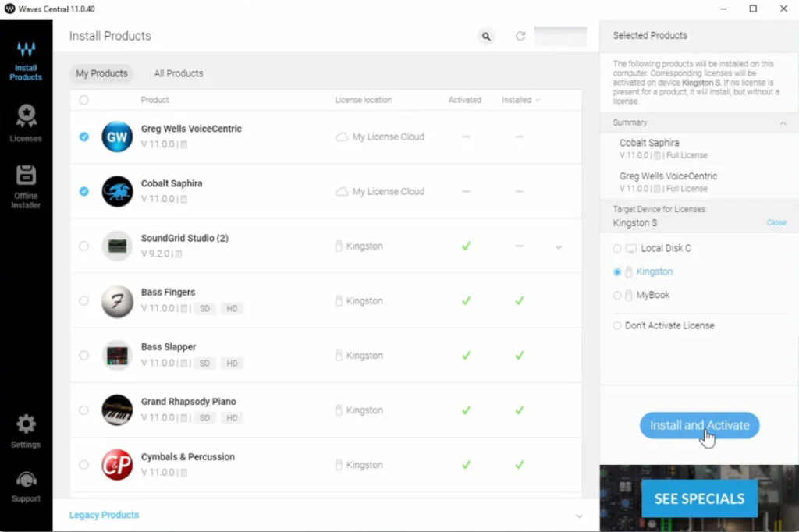This screenshot has width=799, height=532.
Task: Expand the SoundGrid Studio (2) row
Action: click(x=559, y=247)
